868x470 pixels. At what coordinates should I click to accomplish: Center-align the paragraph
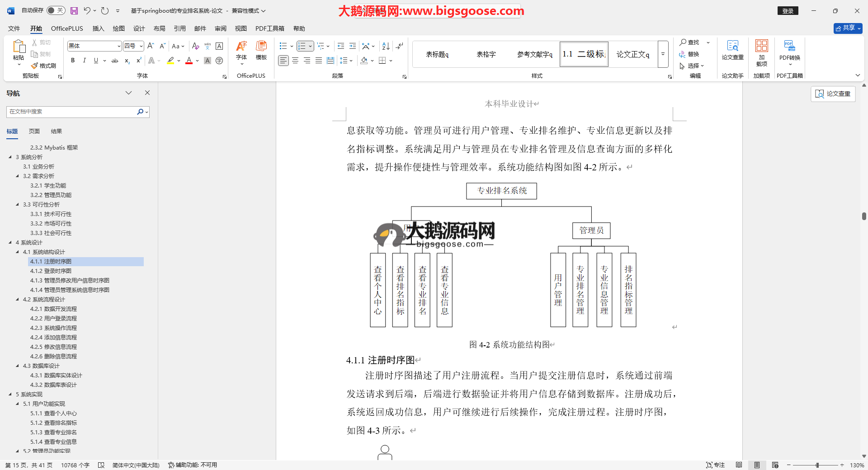(295, 61)
